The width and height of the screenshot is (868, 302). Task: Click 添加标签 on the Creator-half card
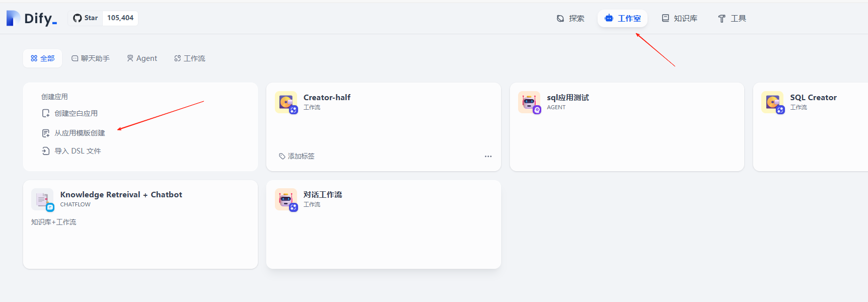pos(297,156)
